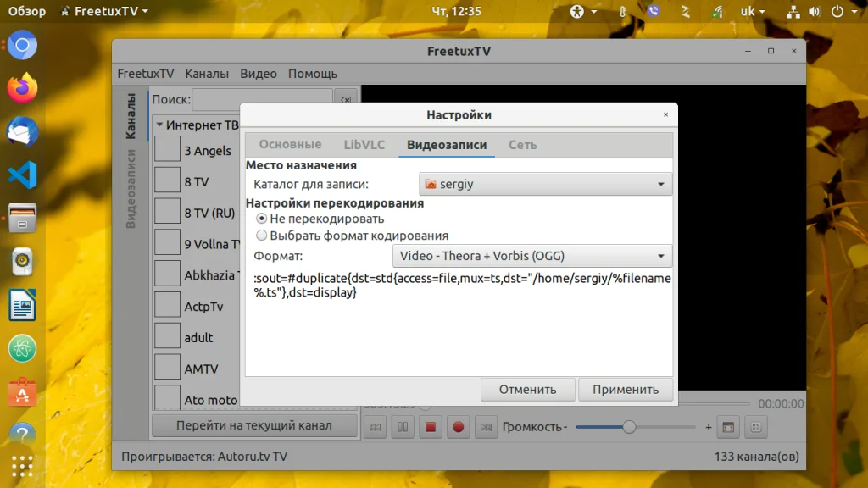Click the 'Применить' button

[x=626, y=390]
